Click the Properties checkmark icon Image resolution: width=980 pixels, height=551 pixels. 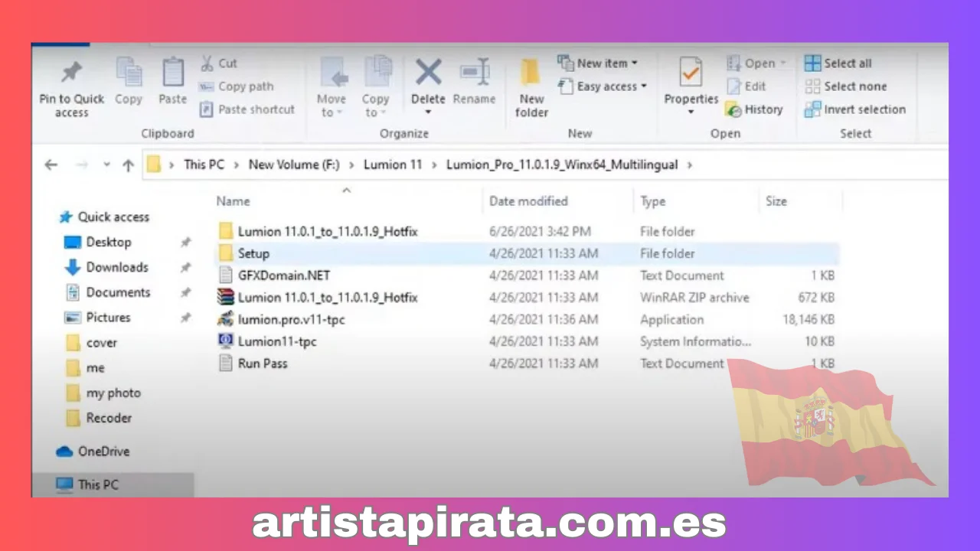pyautogui.click(x=691, y=73)
